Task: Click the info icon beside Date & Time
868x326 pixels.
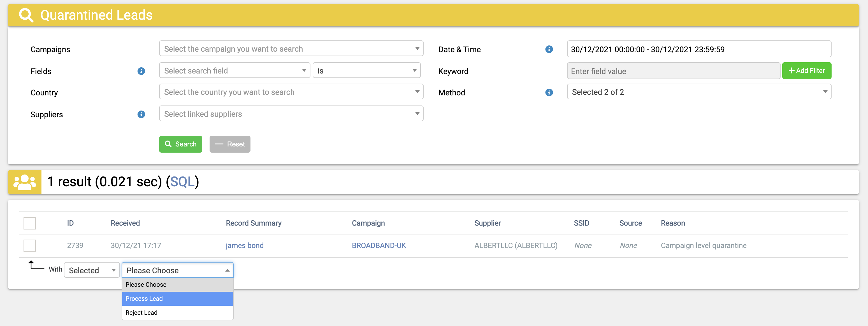Action: (x=549, y=49)
